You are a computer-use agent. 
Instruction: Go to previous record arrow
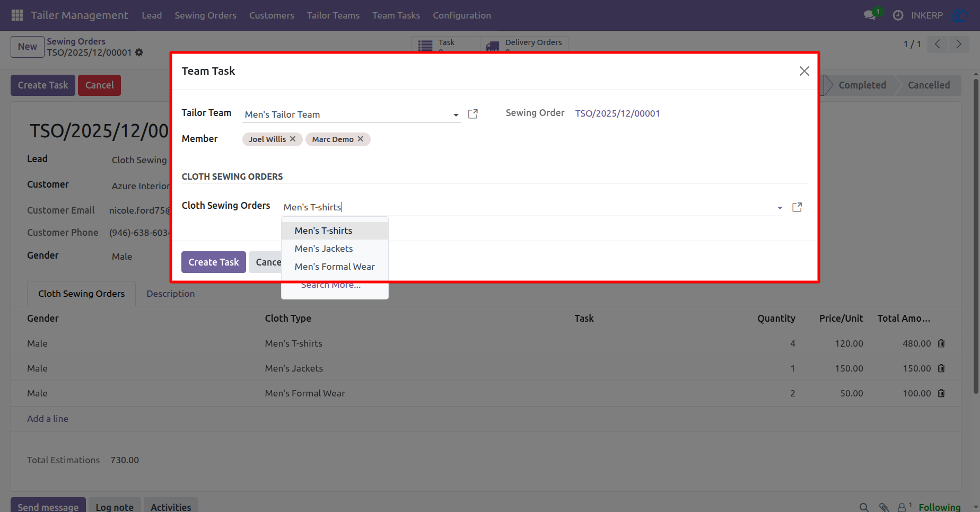coord(938,44)
